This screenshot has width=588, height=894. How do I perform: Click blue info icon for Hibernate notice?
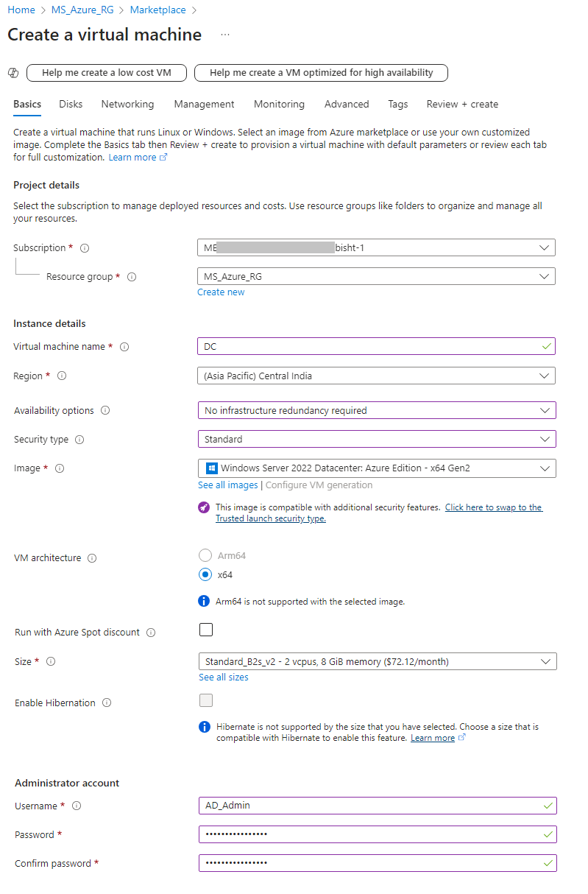pyautogui.click(x=205, y=727)
